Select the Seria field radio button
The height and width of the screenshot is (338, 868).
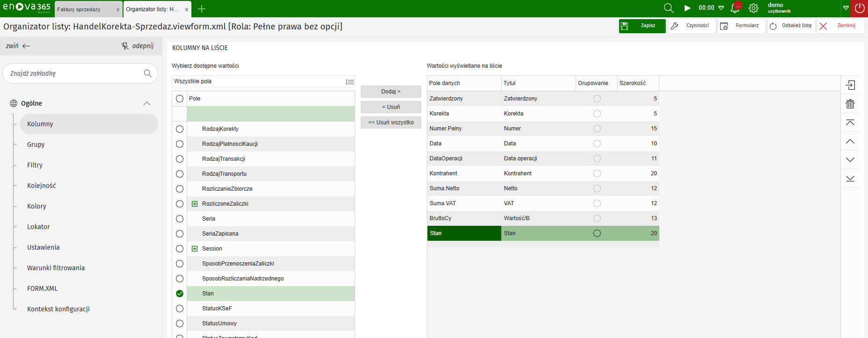coord(180,219)
